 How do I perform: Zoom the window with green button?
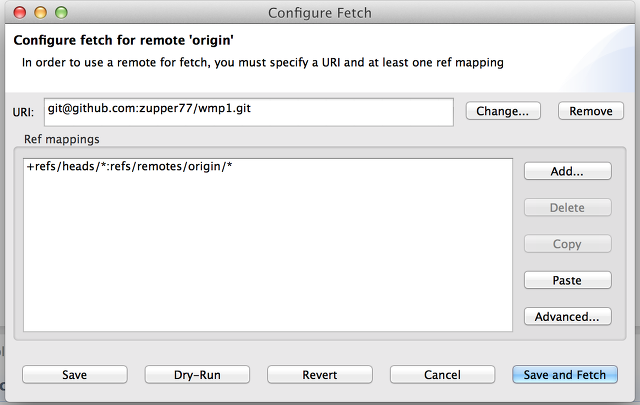pyautogui.click(x=61, y=13)
